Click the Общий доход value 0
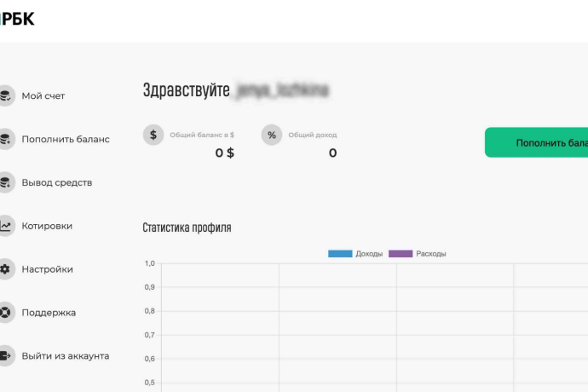 [x=332, y=153]
